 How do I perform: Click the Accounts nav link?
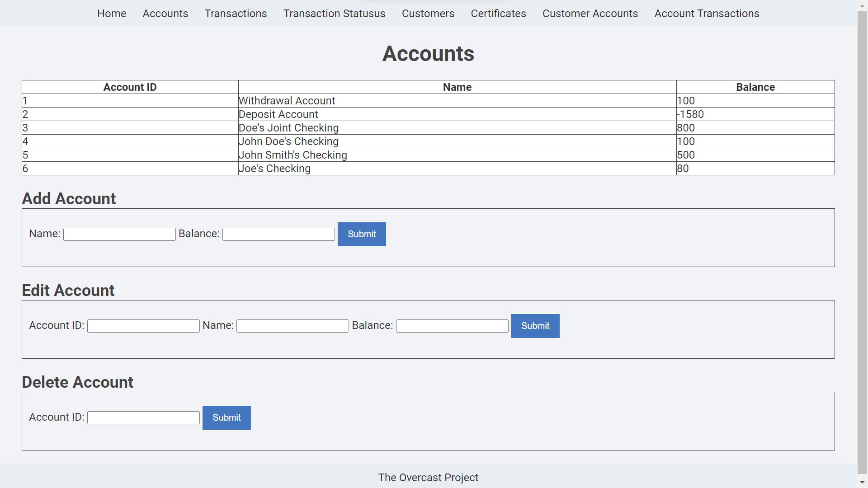165,14
